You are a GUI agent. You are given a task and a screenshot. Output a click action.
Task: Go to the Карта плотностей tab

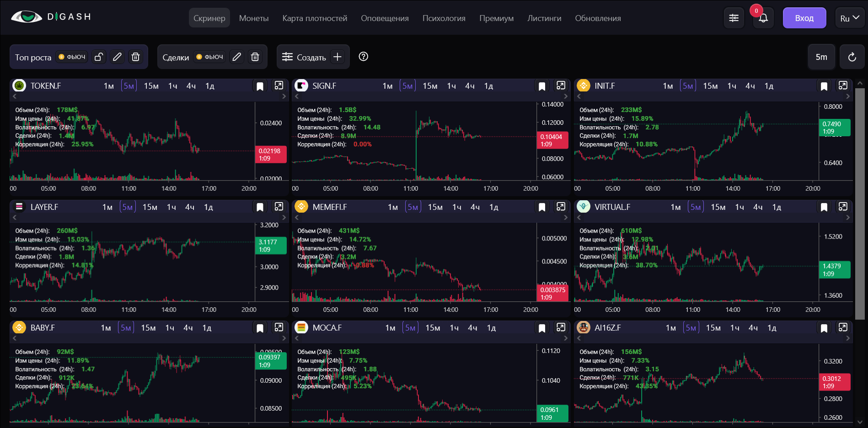pos(315,18)
